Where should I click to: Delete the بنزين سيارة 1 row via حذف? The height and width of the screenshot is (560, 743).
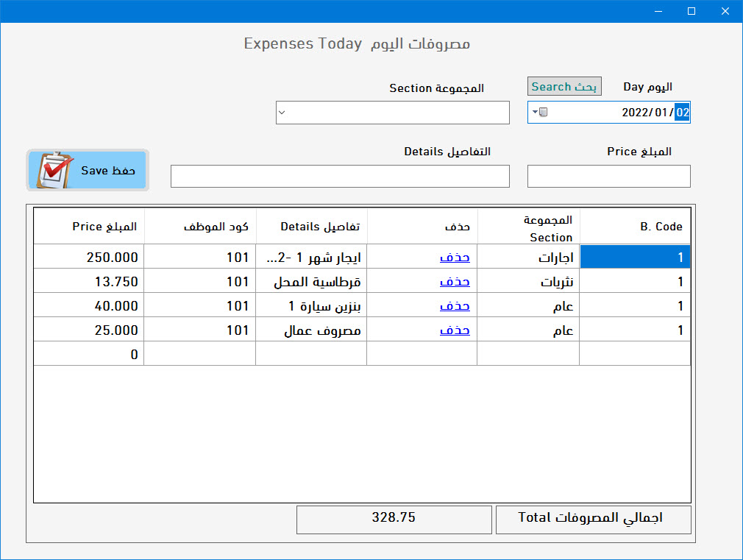(455, 306)
